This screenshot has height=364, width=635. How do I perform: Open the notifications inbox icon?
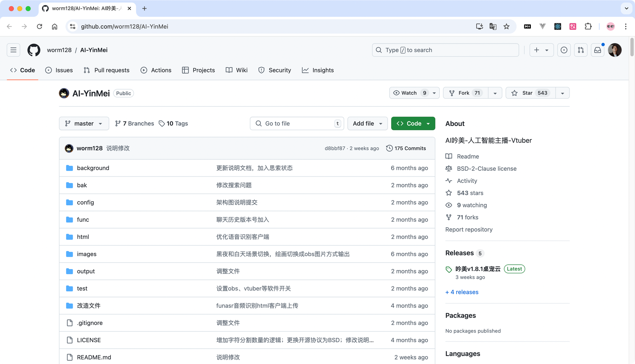coord(598,50)
